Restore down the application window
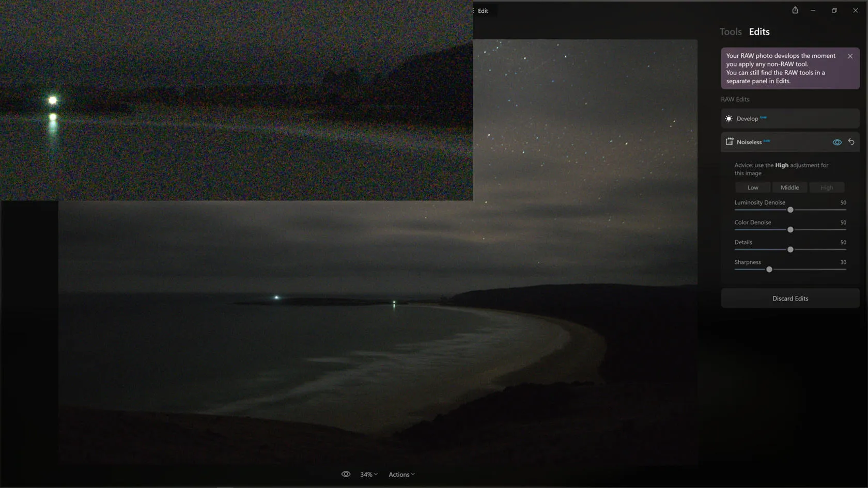This screenshot has width=868, height=488. click(834, 10)
